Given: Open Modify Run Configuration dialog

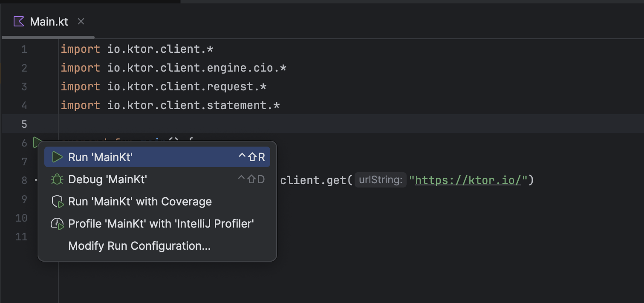Looking at the screenshot, I should click(x=139, y=245).
